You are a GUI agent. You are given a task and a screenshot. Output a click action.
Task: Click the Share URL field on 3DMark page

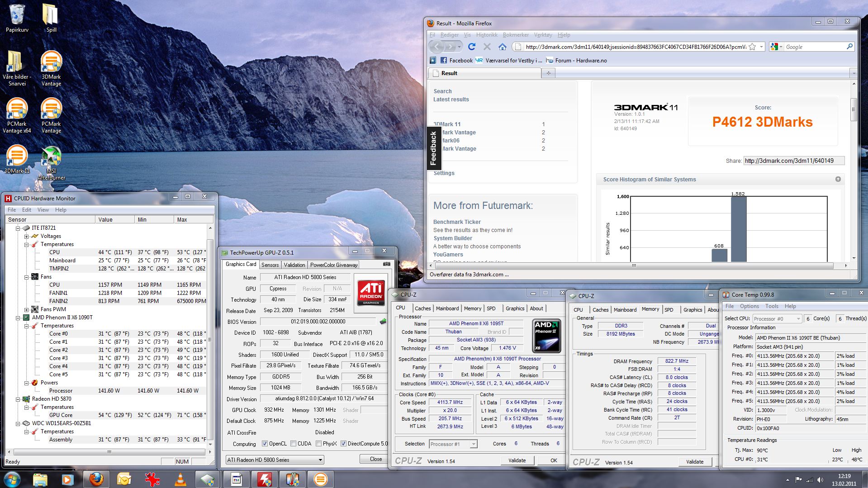point(794,161)
